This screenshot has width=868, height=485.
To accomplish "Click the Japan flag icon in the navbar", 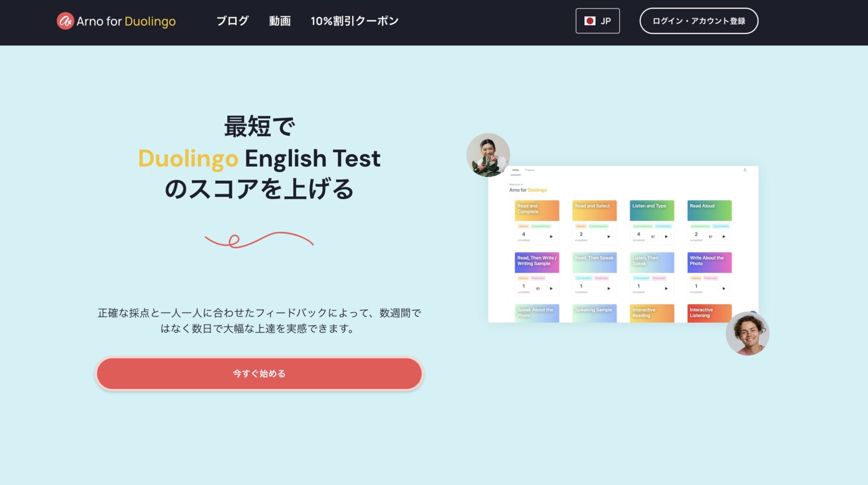I will [x=591, y=21].
